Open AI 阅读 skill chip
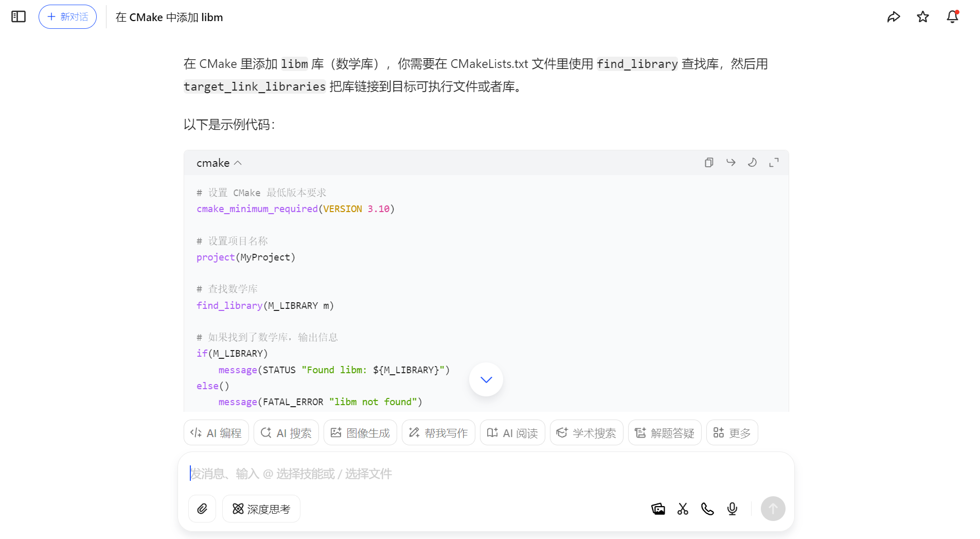 pyautogui.click(x=512, y=433)
